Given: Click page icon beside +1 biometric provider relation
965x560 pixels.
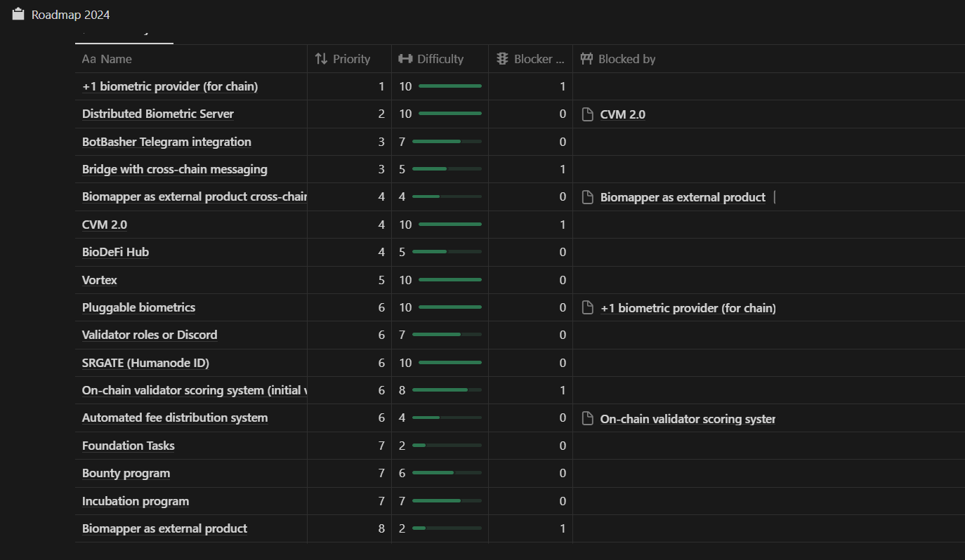Looking at the screenshot, I should pos(588,308).
